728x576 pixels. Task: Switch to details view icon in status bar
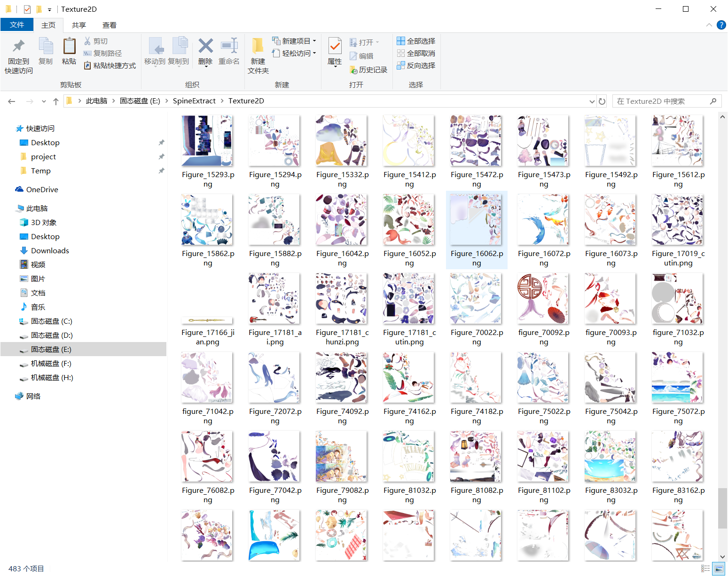click(705, 569)
